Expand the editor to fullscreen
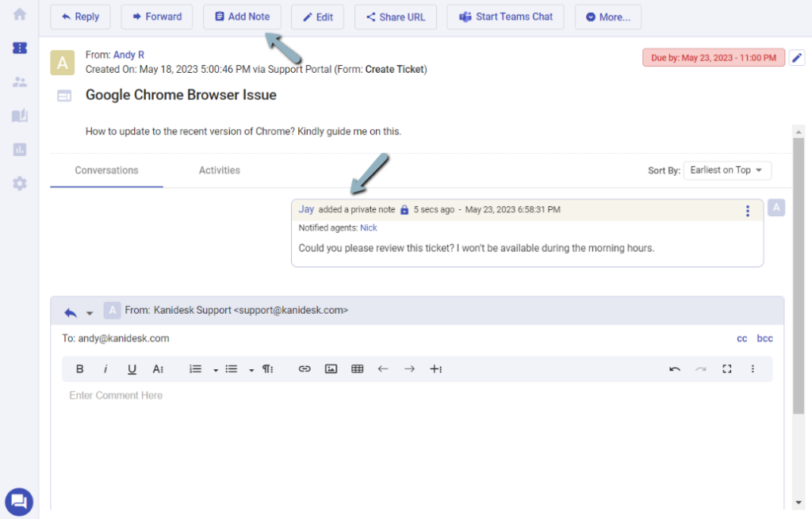This screenshot has width=812, height=519. pos(726,369)
